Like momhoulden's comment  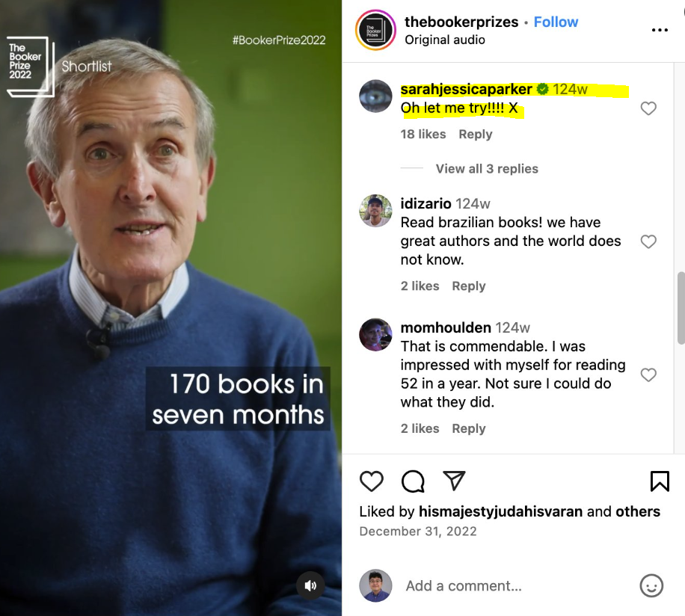coord(648,375)
